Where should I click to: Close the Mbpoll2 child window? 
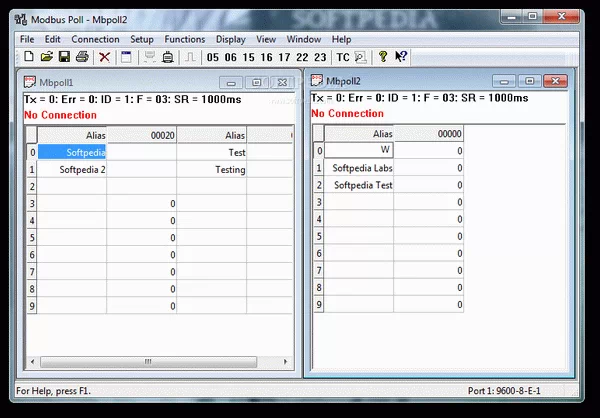(x=555, y=81)
